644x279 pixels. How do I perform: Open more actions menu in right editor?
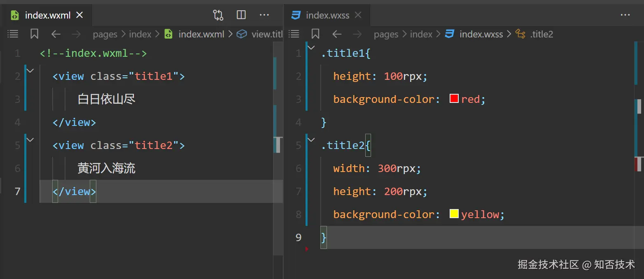coord(625,15)
